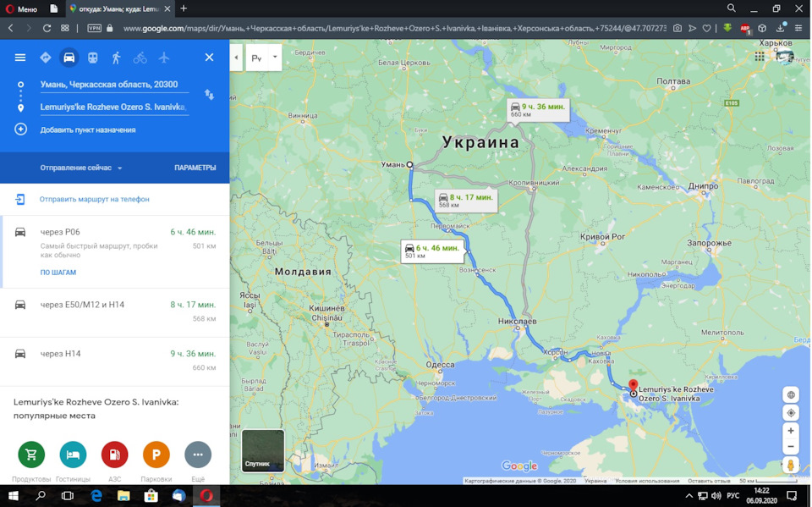Viewport: 812px width, 507px height.
Task: Open Условия использования link
Action: (647, 481)
